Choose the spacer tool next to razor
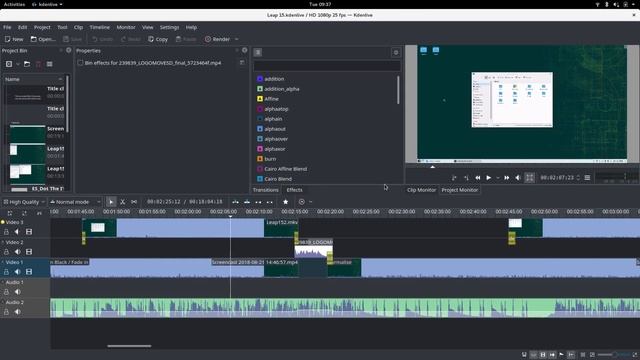This screenshot has width=640, height=360. click(134, 202)
